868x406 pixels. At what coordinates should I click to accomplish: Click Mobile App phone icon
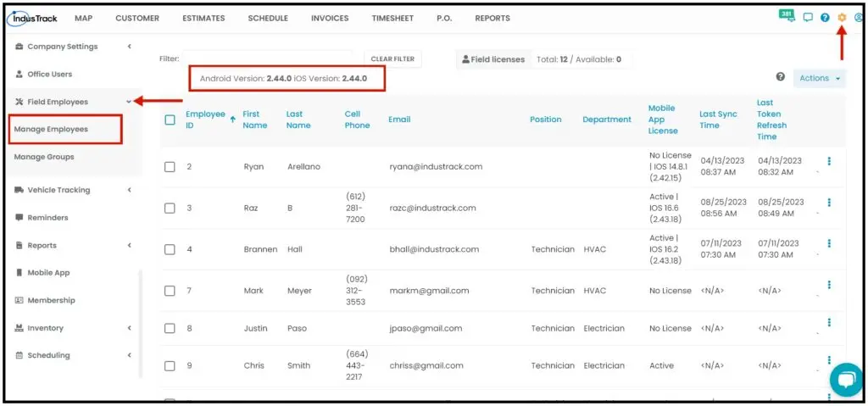pos(19,273)
